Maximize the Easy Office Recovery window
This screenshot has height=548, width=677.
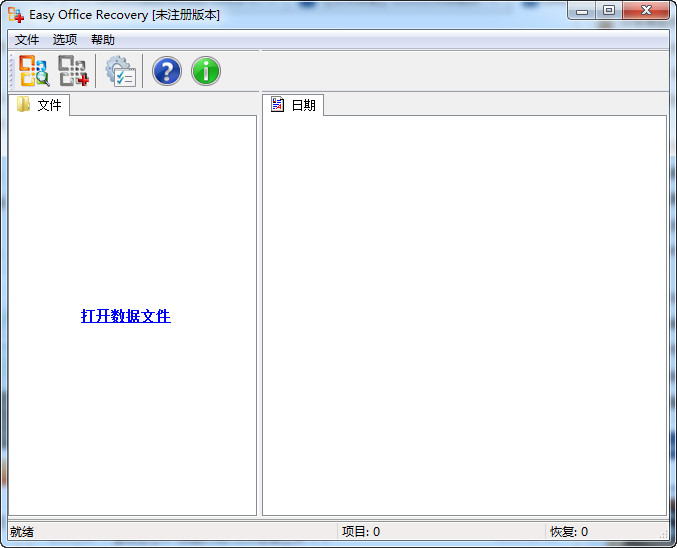tap(609, 11)
